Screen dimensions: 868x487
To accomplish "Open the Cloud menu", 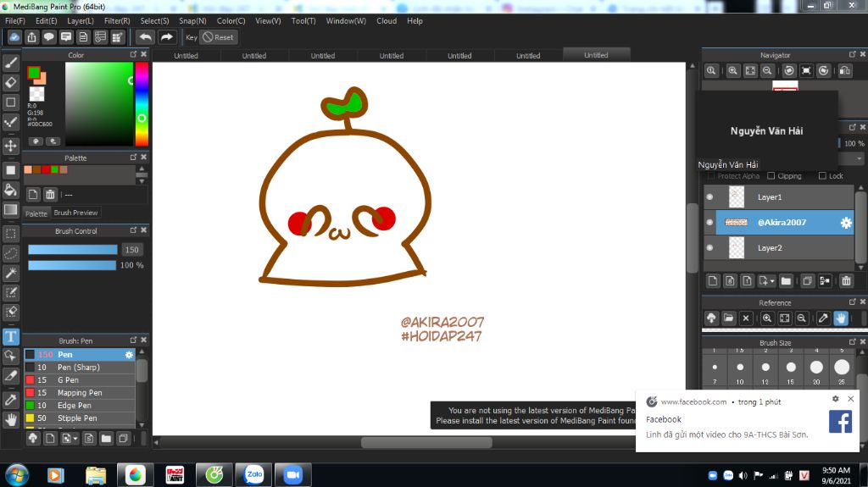I will [387, 20].
